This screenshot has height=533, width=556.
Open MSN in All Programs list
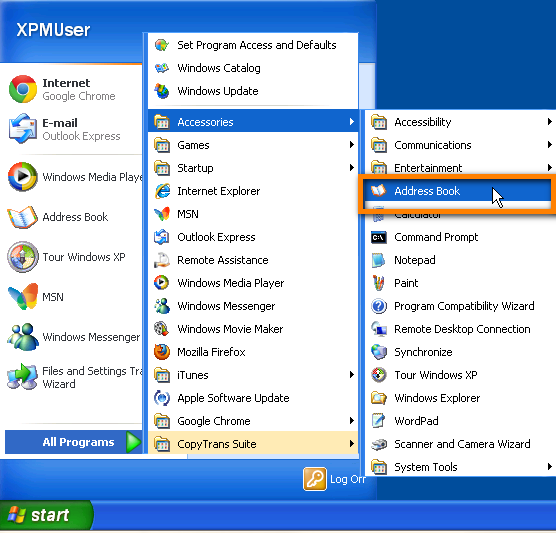point(253,214)
